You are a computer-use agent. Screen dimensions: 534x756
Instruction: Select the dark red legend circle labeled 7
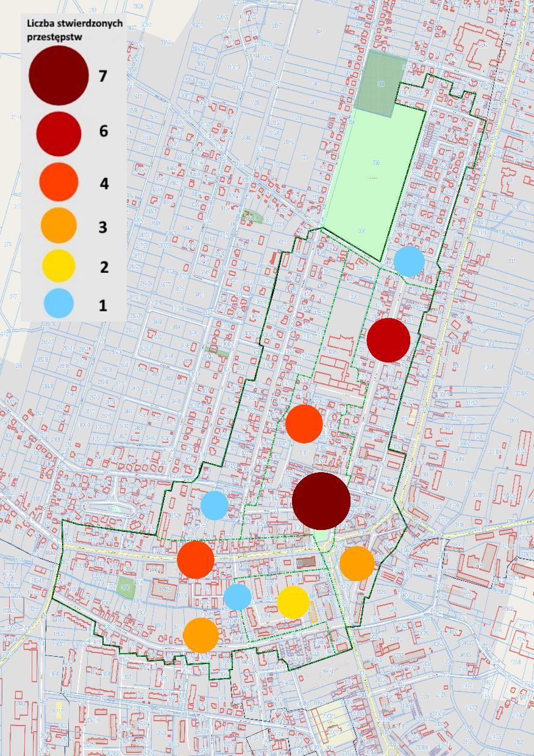coord(59,76)
